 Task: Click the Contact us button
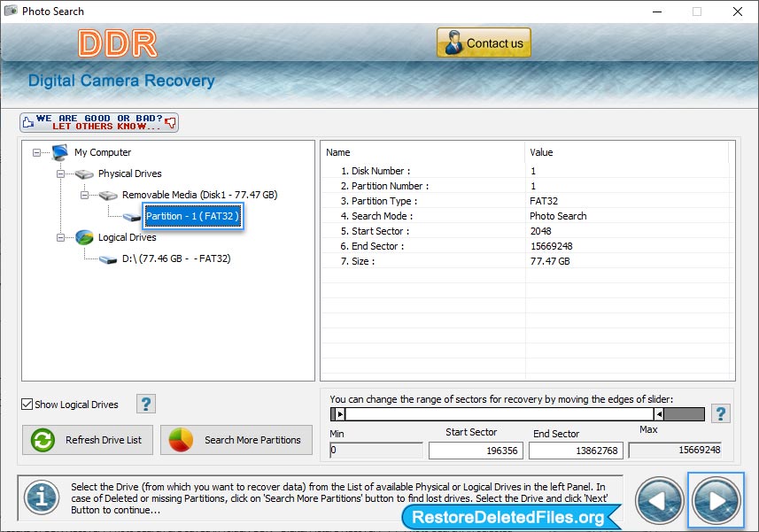[484, 42]
